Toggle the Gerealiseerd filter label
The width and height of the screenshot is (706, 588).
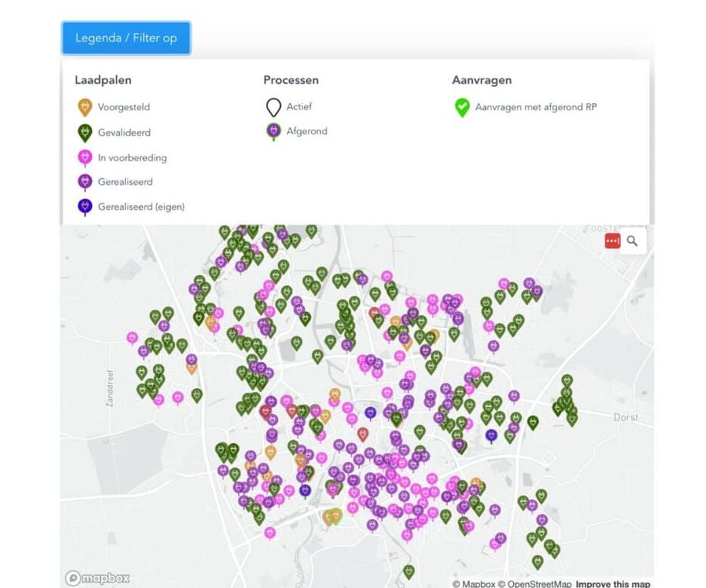[x=125, y=182]
